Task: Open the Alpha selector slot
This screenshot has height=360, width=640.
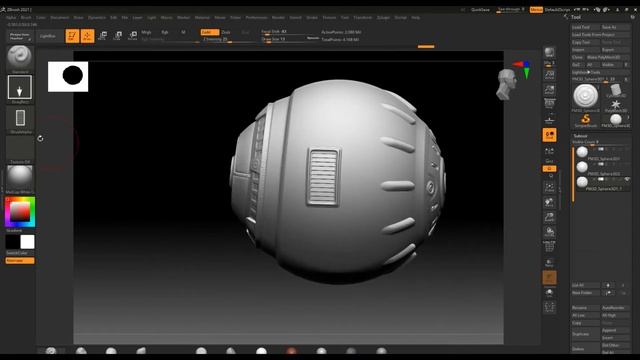Action: (x=20, y=118)
